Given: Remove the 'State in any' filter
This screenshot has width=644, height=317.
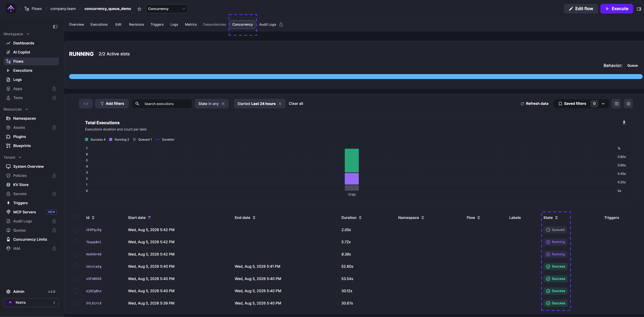Looking at the screenshot, I should point(223,104).
